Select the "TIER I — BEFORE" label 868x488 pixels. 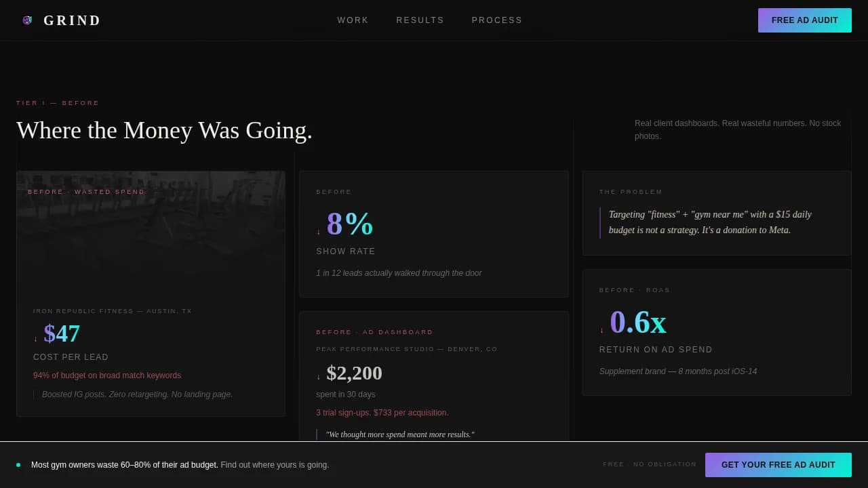[x=58, y=102]
